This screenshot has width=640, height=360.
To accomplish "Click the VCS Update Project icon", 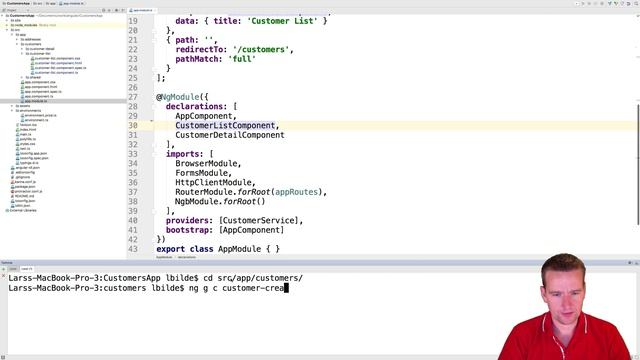I will [x=609, y=3].
